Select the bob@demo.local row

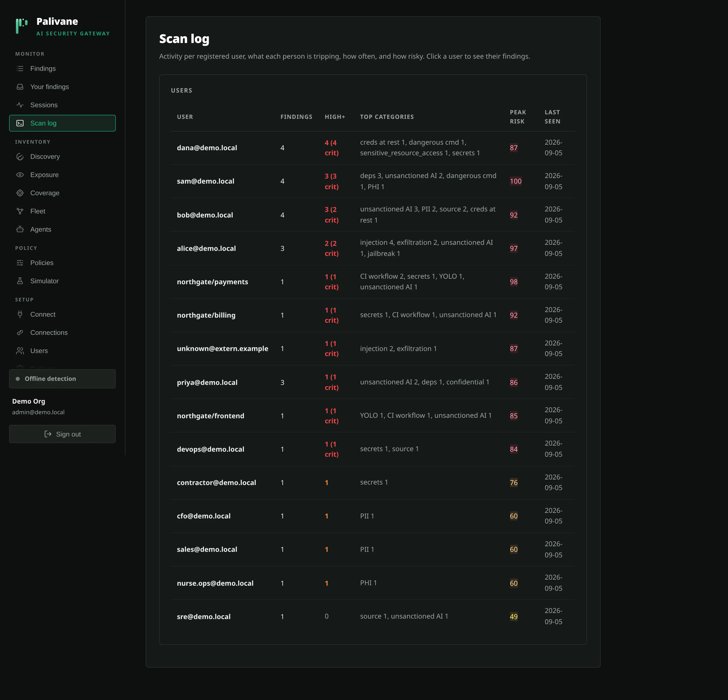(x=373, y=215)
